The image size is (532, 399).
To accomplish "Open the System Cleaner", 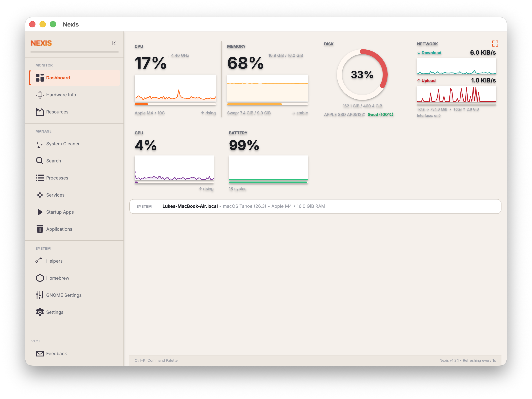I will point(63,144).
